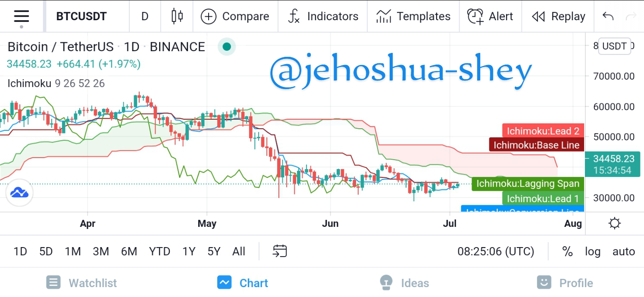Image resolution: width=644 pixels, height=297 pixels.
Task: Open the D timeframe interval dropdown
Action: point(145,16)
